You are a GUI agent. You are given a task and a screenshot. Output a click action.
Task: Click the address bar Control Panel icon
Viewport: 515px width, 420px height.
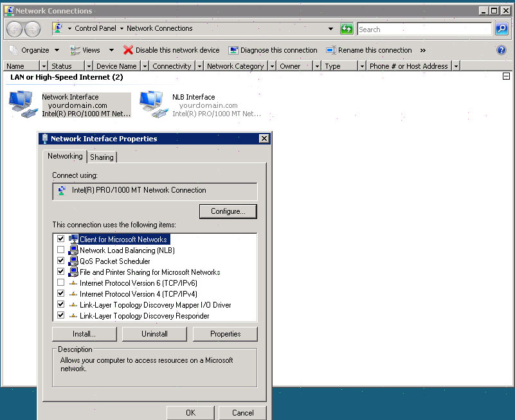click(58, 28)
